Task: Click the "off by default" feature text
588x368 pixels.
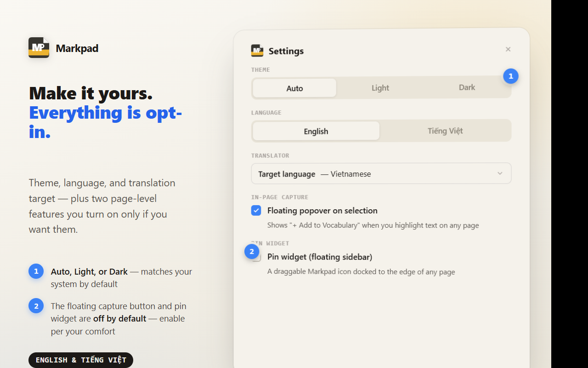Action: [x=120, y=318]
